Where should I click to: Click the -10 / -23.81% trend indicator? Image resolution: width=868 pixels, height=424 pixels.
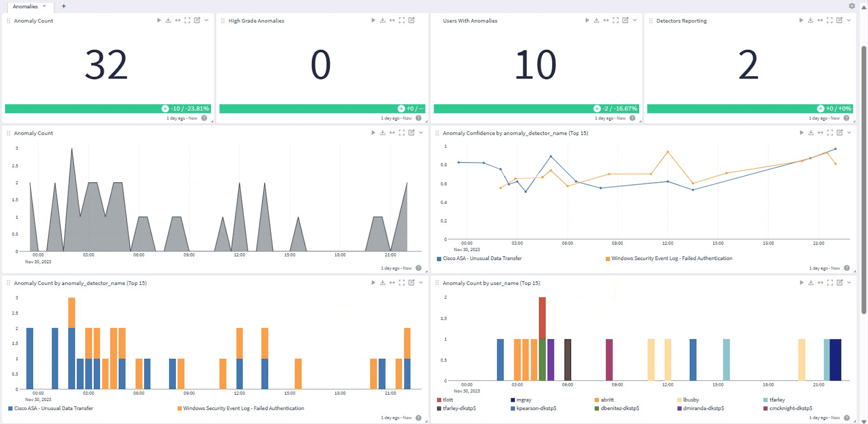tap(186, 108)
